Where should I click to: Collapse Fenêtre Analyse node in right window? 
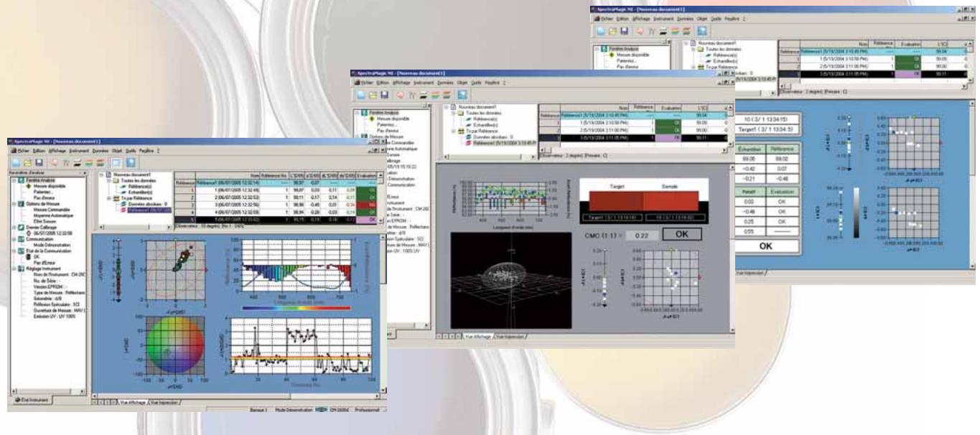tap(598, 50)
